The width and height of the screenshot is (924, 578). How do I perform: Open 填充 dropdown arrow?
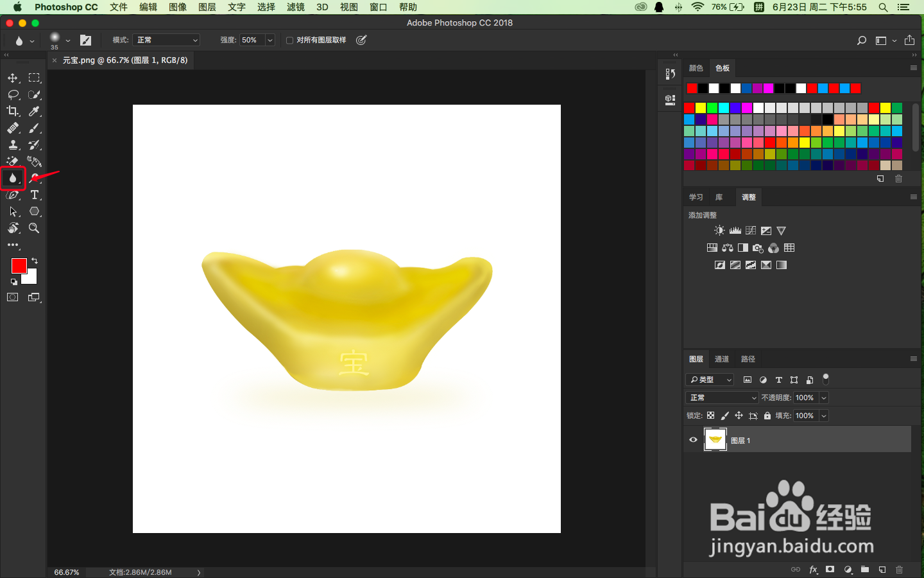[824, 416]
